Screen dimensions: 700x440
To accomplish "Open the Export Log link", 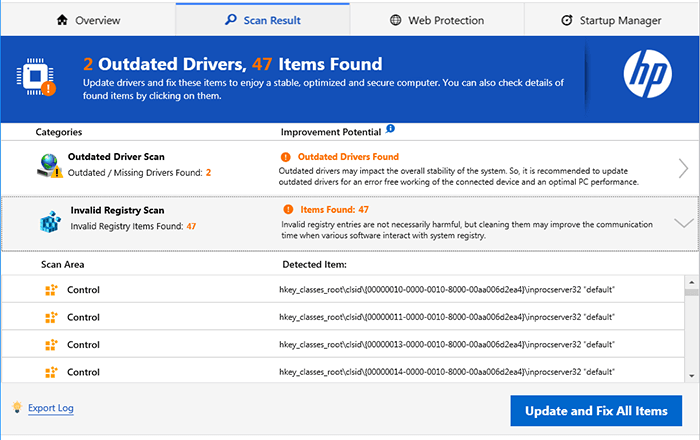I will [x=50, y=408].
